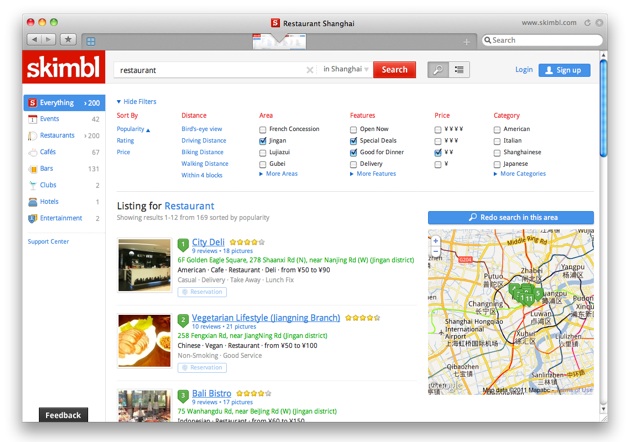This screenshot has width=630, height=442.
Task: Uncheck the Special Deals filter
Action: (353, 141)
